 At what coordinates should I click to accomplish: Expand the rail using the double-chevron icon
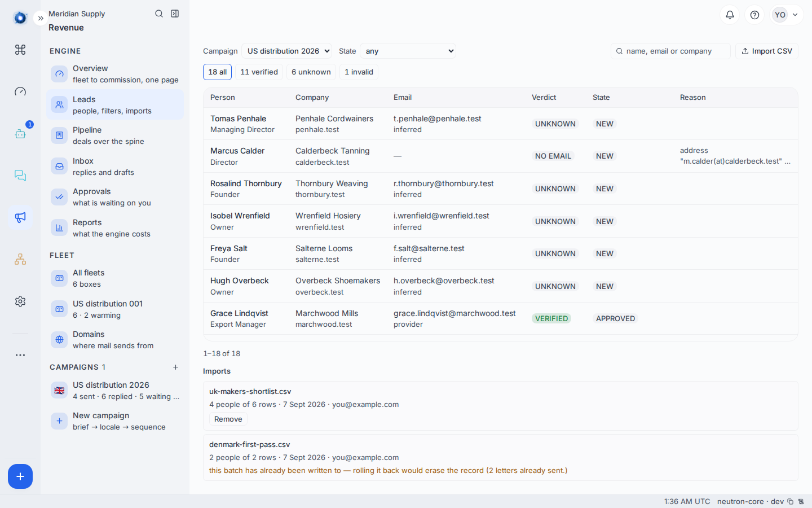(x=41, y=18)
